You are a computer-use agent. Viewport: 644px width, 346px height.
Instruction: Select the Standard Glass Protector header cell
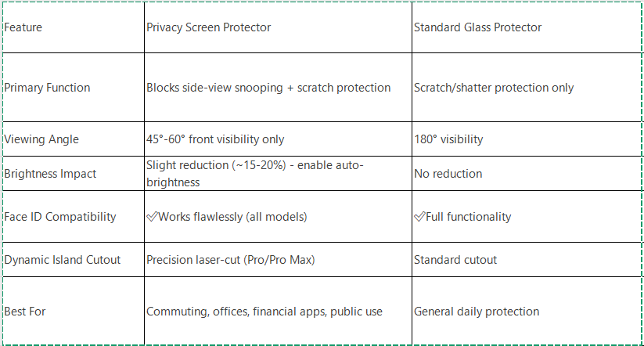(527, 27)
